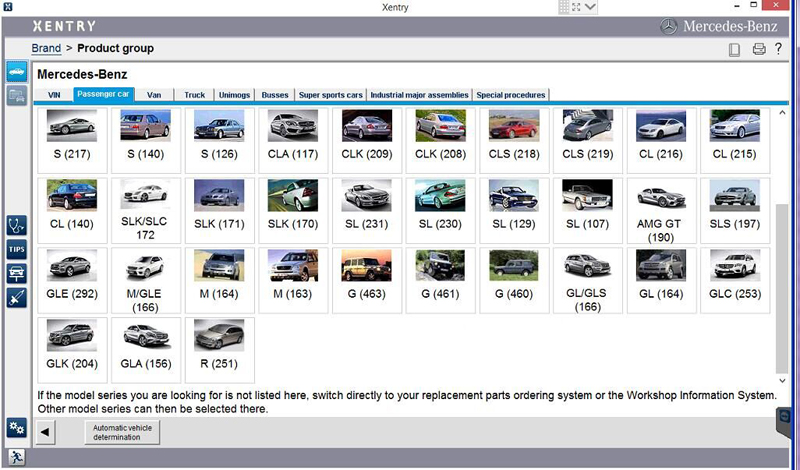The image size is (800, 470).
Task: Select the GLC (253) model series
Action: tap(735, 280)
